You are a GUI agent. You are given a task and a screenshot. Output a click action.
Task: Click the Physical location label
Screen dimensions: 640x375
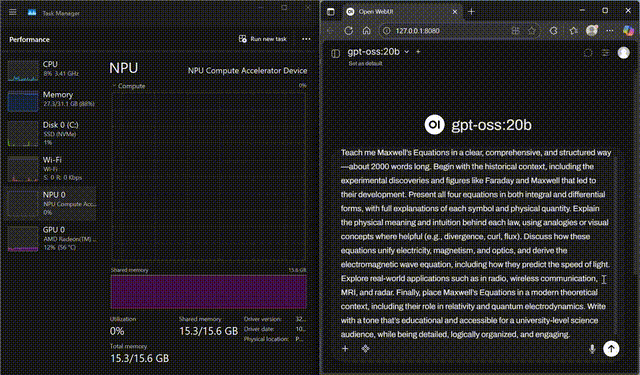[266, 339]
